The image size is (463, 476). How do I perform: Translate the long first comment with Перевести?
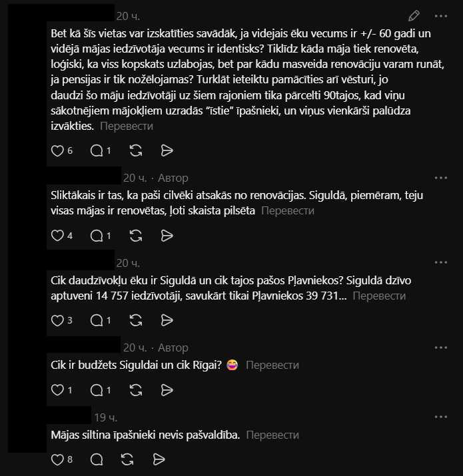tap(127, 126)
